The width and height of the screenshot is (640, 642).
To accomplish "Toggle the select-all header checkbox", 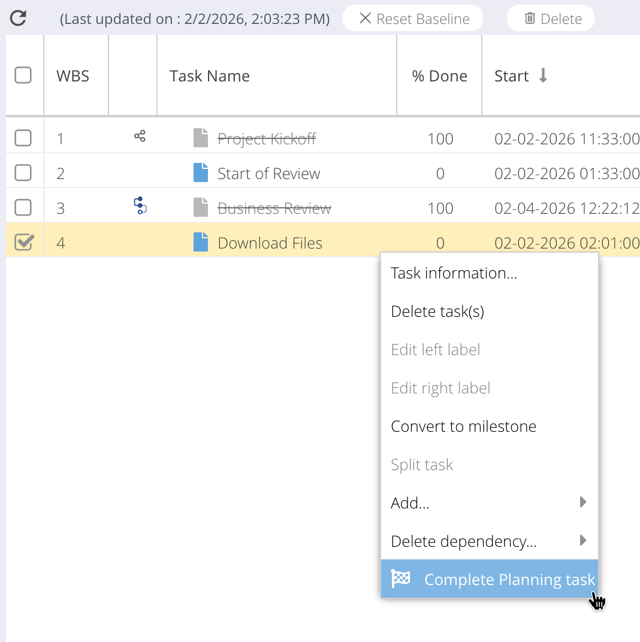I will tap(23, 75).
